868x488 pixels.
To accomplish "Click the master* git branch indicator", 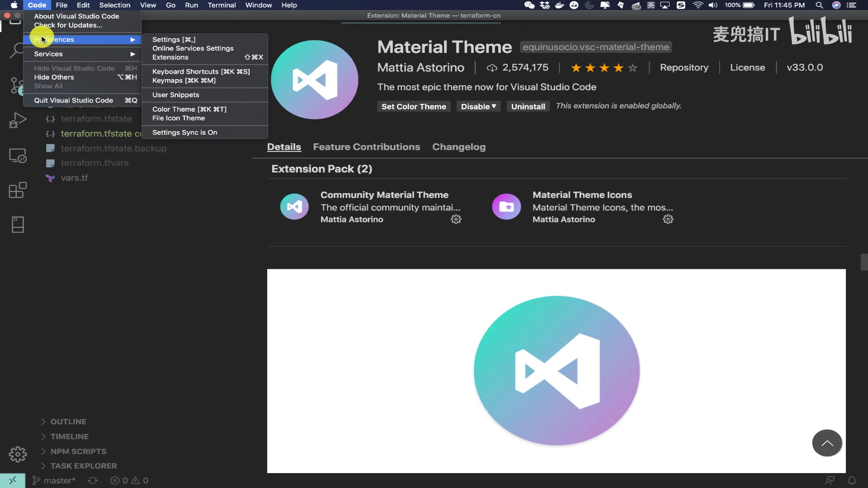I will pyautogui.click(x=54, y=480).
